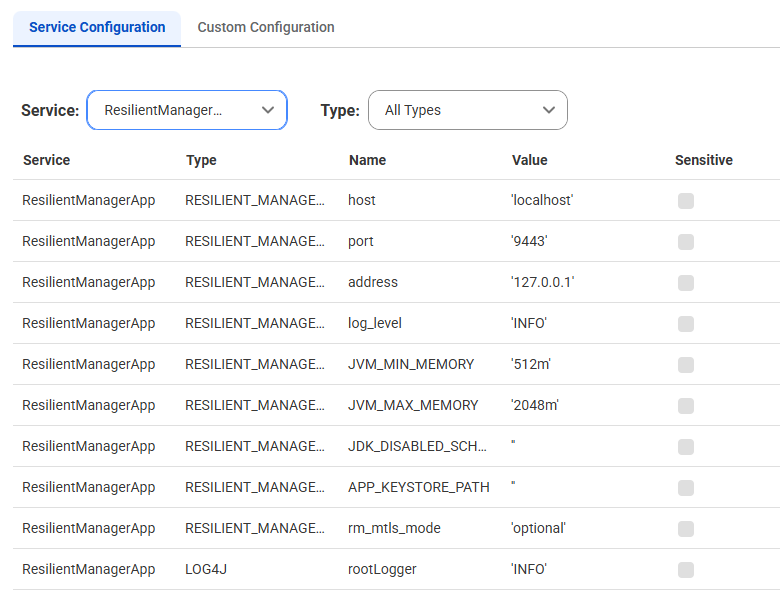Open the Service dropdown showing ResilientManager

click(187, 110)
